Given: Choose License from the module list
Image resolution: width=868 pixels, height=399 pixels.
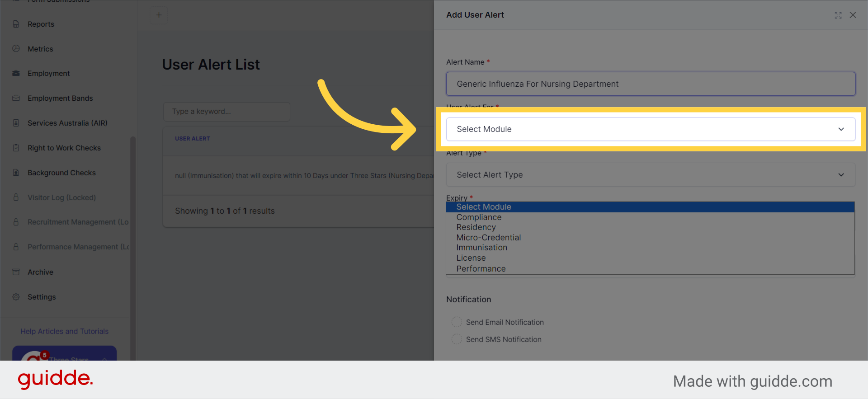Looking at the screenshot, I should (x=650, y=258).
